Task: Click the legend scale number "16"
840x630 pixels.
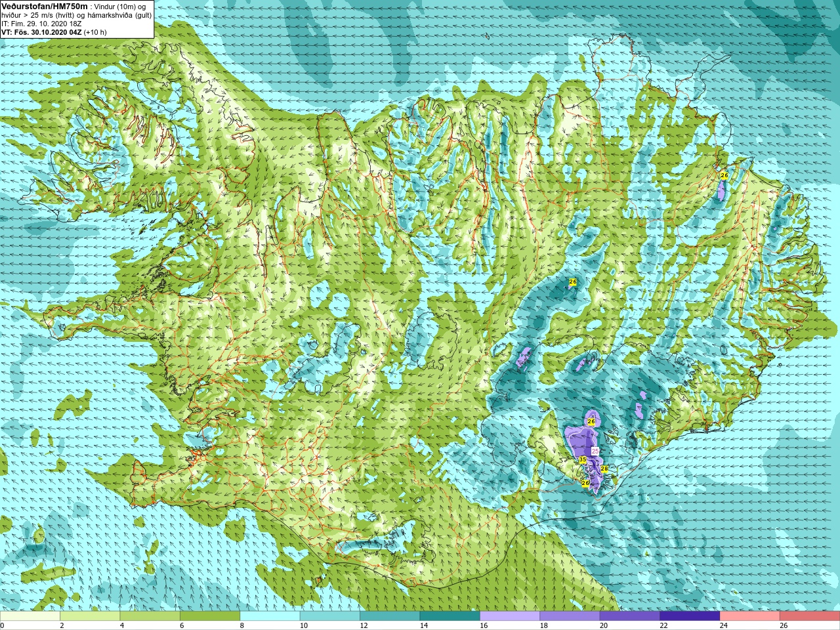Action: (x=483, y=625)
